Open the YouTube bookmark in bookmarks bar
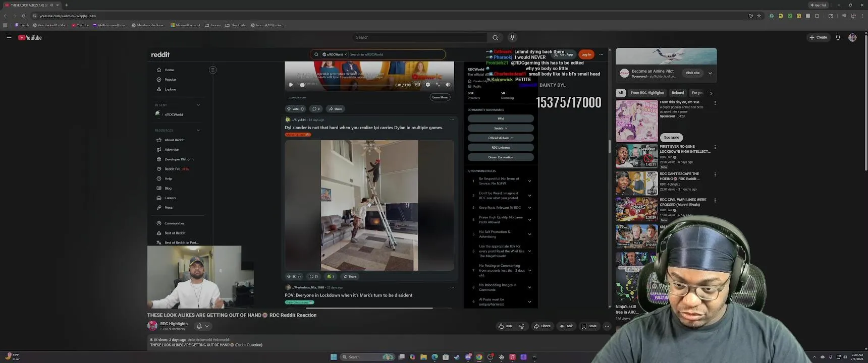868x363 pixels. pyautogui.click(x=80, y=25)
